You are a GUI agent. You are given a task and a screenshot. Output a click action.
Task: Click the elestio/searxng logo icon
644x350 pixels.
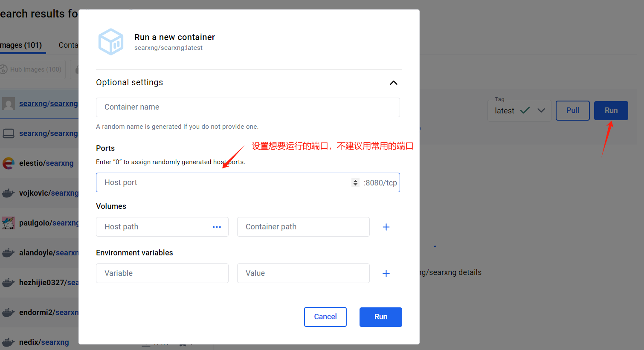click(x=9, y=163)
